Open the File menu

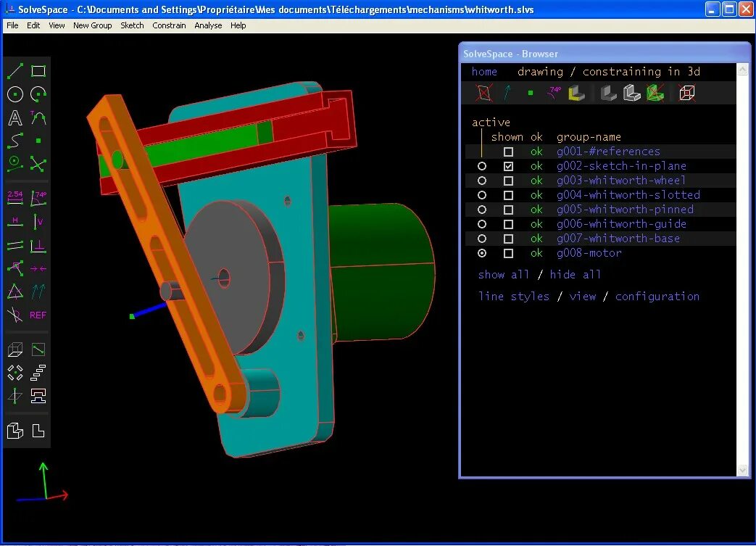[12, 25]
